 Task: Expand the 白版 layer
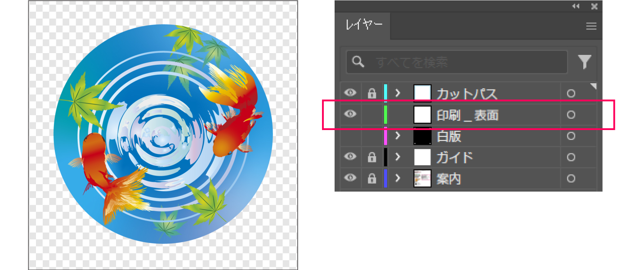point(398,136)
